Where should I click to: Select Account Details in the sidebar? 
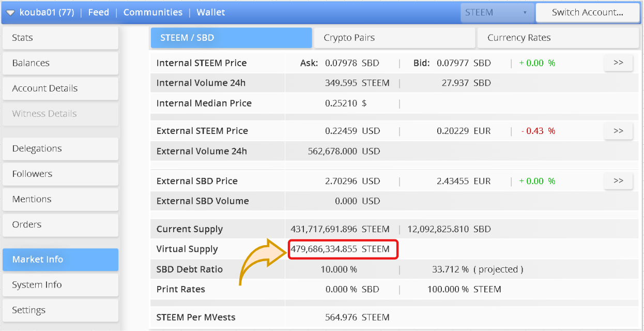pyautogui.click(x=60, y=88)
